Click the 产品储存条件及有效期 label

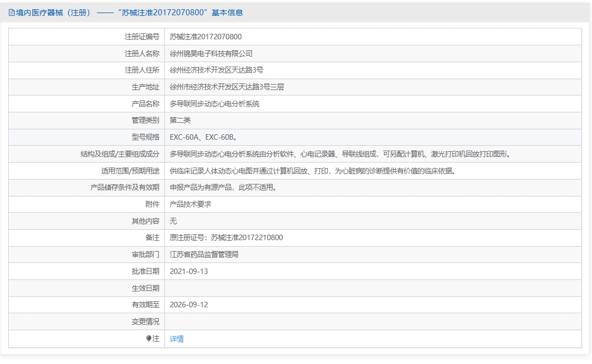tap(125, 188)
